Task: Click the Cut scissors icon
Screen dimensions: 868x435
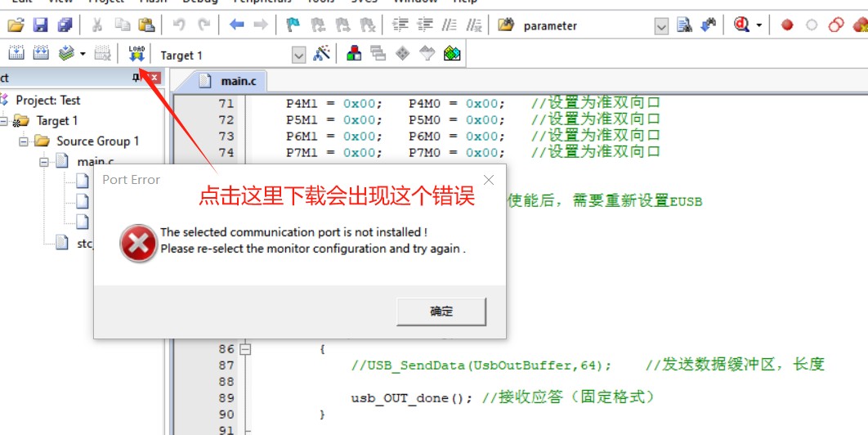Action: tap(97, 25)
